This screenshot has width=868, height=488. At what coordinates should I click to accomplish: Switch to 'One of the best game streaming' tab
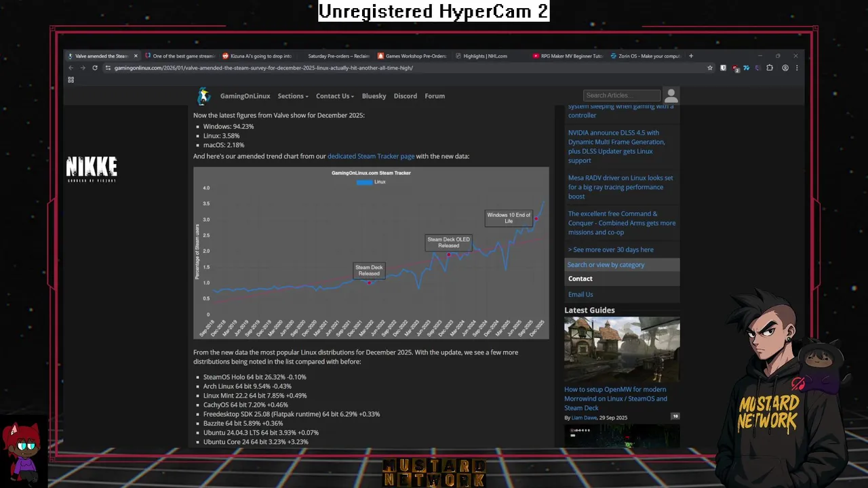[x=180, y=56]
